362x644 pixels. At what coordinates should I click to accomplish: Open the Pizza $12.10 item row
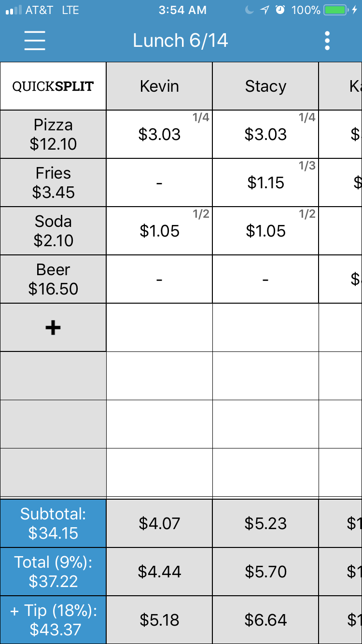53,135
